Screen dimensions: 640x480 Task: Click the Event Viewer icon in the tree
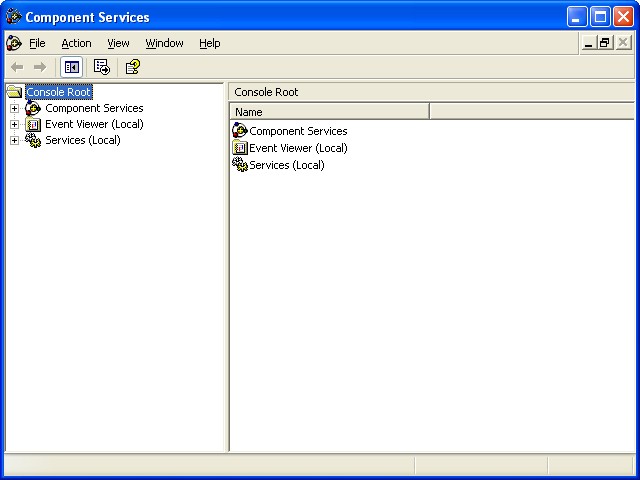pyautogui.click(x=33, y=124)
